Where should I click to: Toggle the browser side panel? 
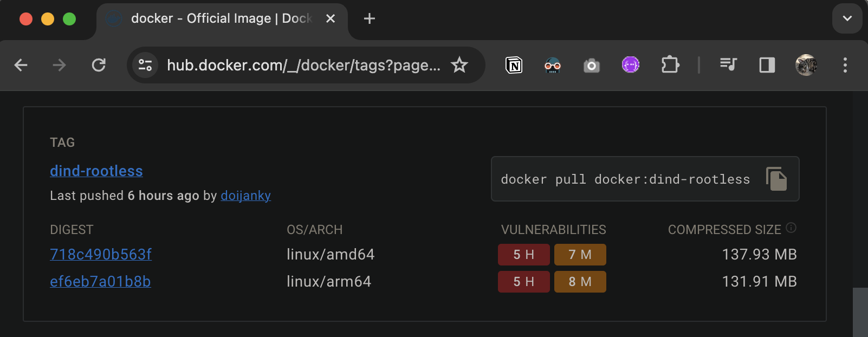(767, 65)
